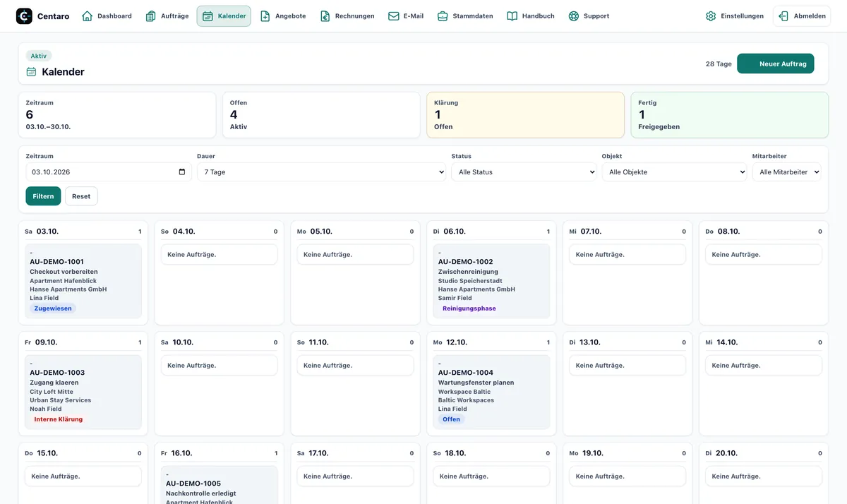Click the Einstellungen gear icon
847x504 pixels.
coord(711,16)
